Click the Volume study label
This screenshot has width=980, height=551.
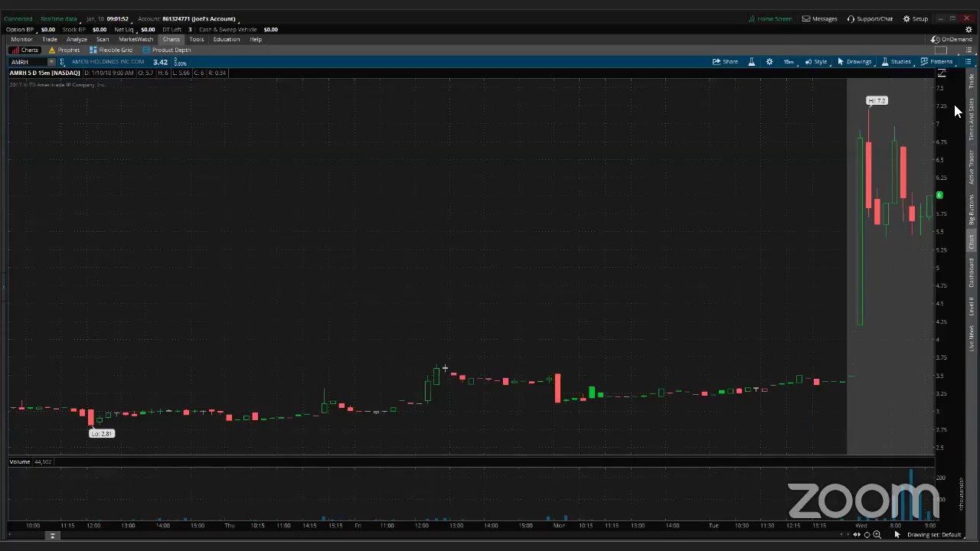20,461
